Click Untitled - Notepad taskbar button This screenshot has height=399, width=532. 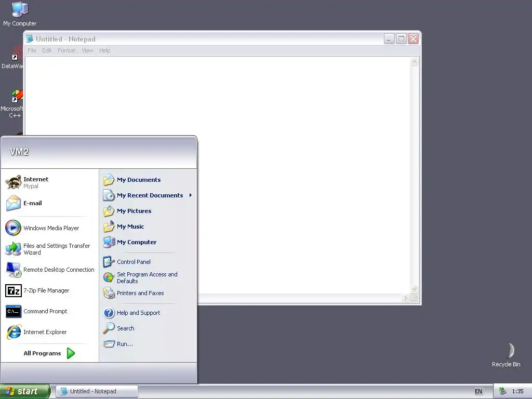pyautogui.click(x=97, y=391)
